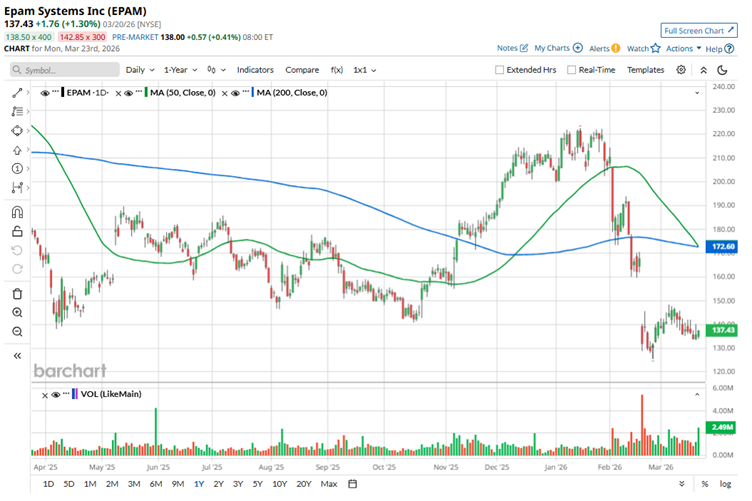752x501 pixels.
Task: Redo the chart action
Action: [x=17, y=269]
